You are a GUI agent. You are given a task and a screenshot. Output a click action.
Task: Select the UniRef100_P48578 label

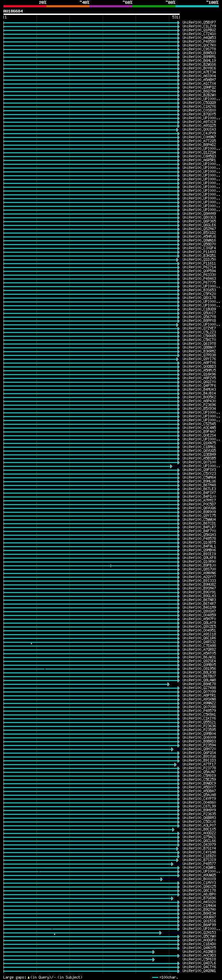[199, 539]
